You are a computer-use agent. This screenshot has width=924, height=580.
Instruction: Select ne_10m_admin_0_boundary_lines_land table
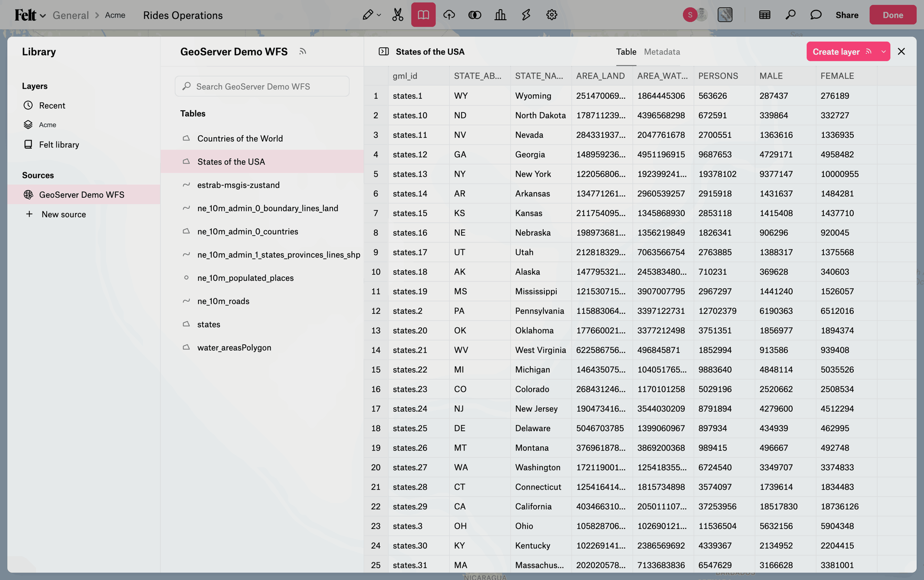click(x=262, y=208)
